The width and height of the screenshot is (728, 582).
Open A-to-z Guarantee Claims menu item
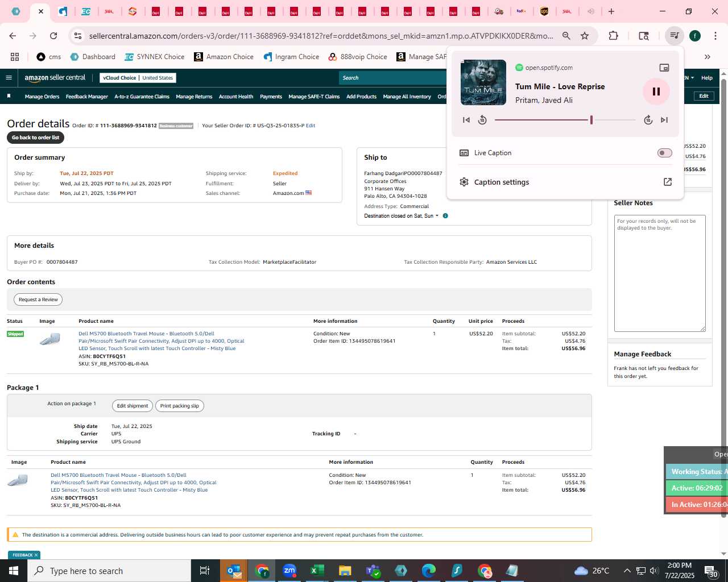[x=142, y=97]
